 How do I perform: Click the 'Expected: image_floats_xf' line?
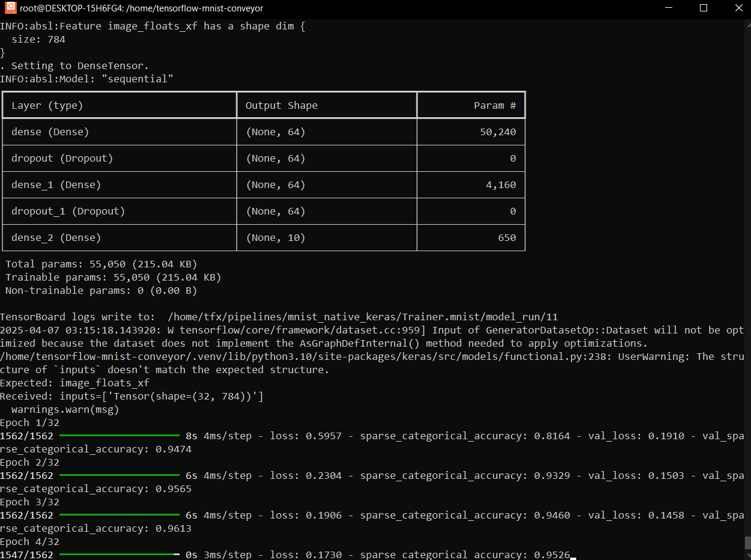(74, 383)
